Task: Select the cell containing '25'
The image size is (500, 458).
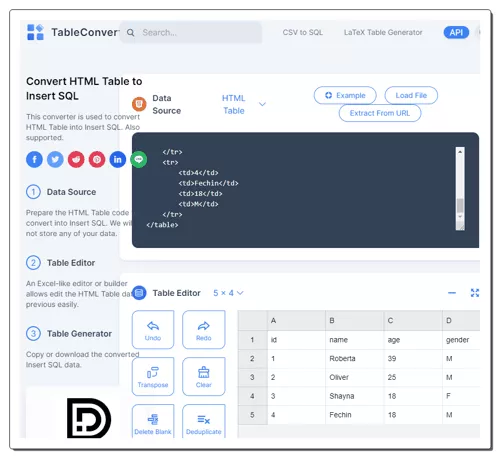Action: pyautogui.click(x=413, y=377)
